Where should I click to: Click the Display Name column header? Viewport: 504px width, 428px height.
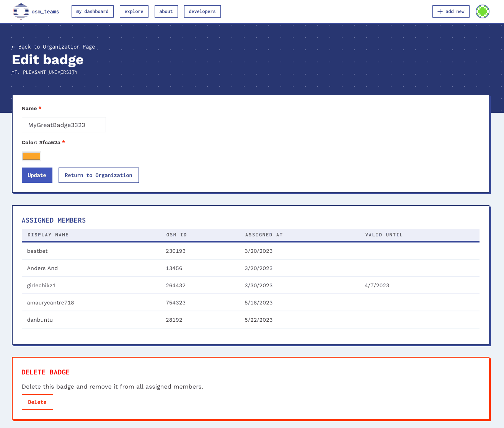48,235
